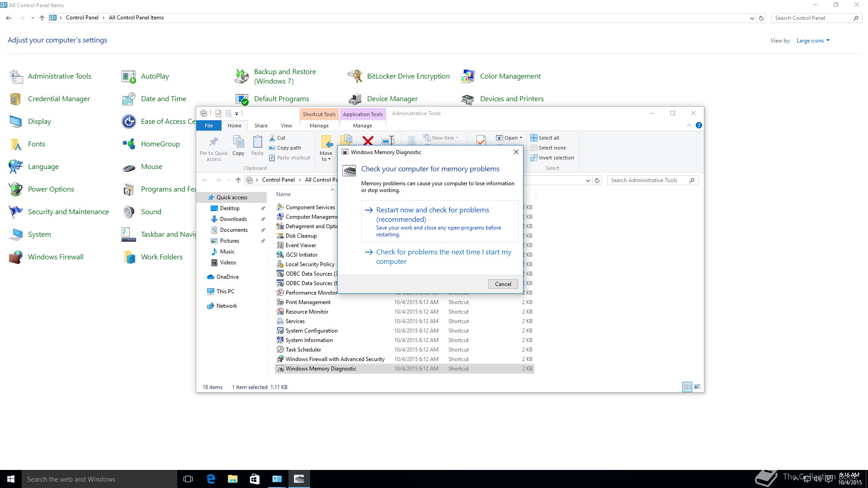Open Control Panel recent locations dropdown
Viewport: 868px width, 488px height.
coord(33,18)
